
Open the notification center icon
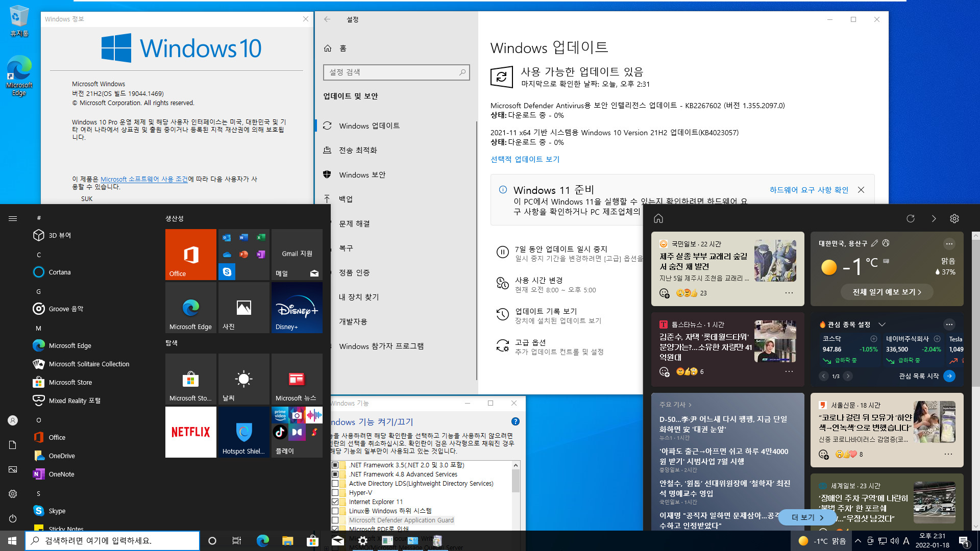click(964, 541)
